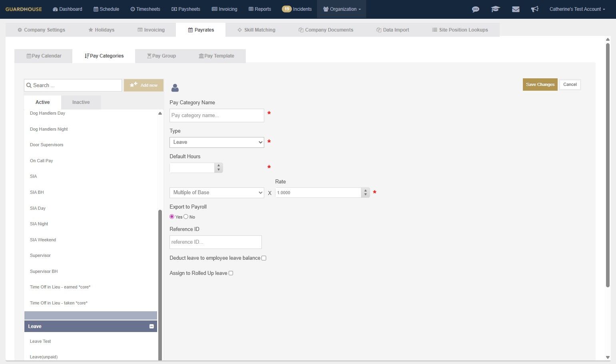Open the graduation cap training icon
Screen dimensions: 616x364
(x=495, y=9)
